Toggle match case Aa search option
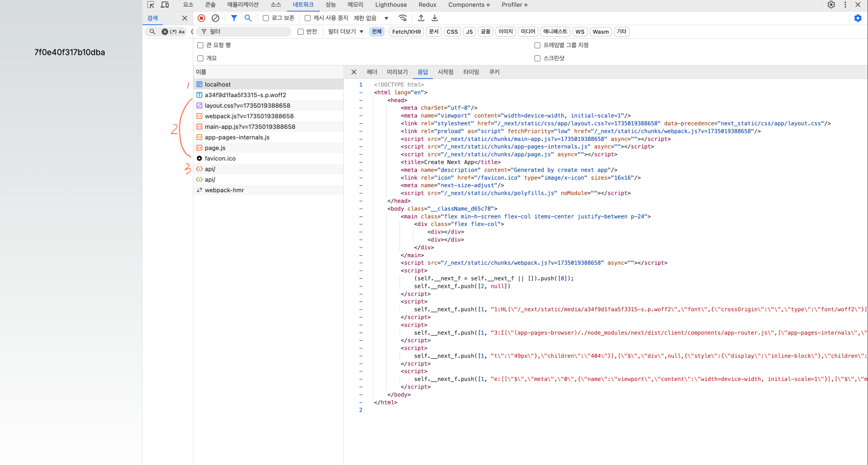Image resolution: width=868 pixels, height=465 pixels. [x=182, y=32]
